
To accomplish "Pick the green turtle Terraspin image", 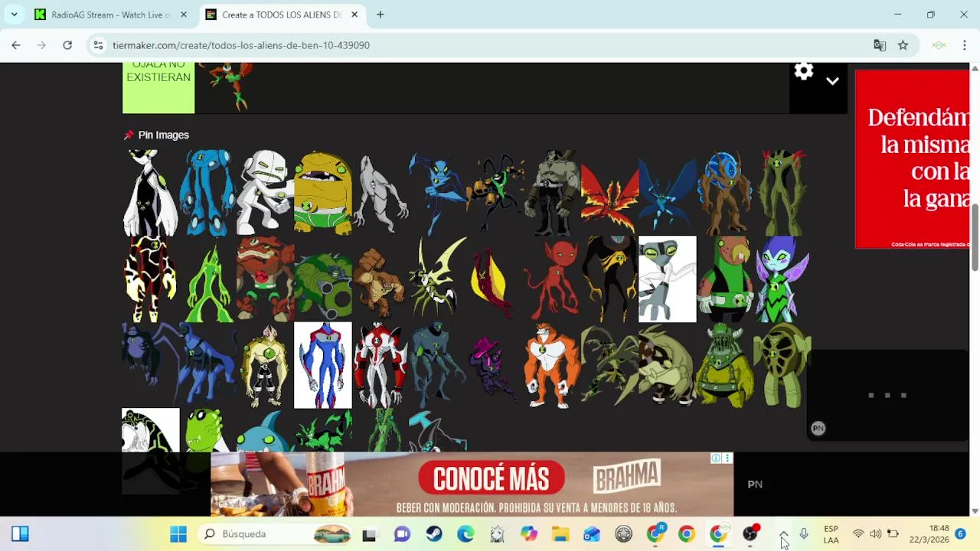I will (782, 365).
